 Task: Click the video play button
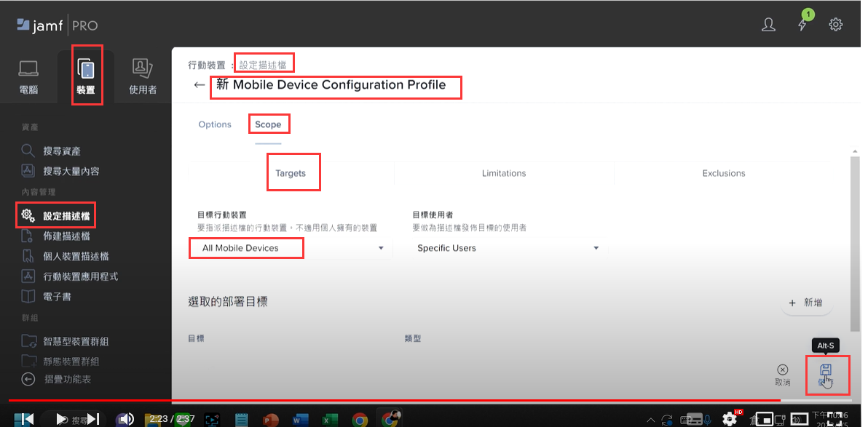[58, 418]
